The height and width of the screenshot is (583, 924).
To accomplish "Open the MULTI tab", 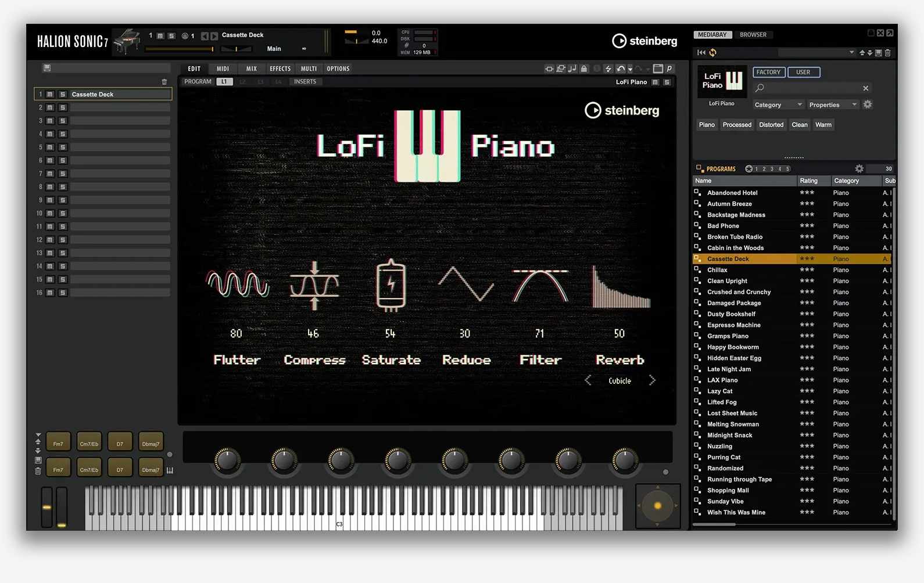I will (x=309, y=69).
